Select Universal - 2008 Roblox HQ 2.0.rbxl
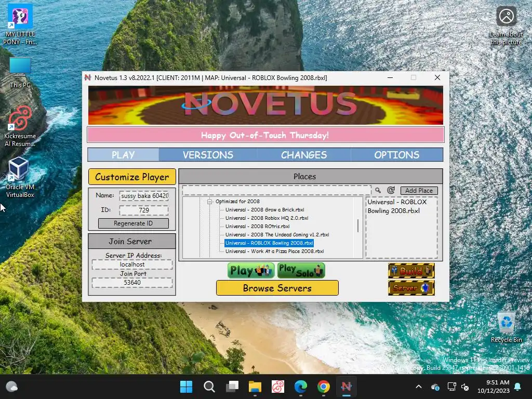Image resolution: width=532 pixels, height=399 pixels. click(267, 218)
